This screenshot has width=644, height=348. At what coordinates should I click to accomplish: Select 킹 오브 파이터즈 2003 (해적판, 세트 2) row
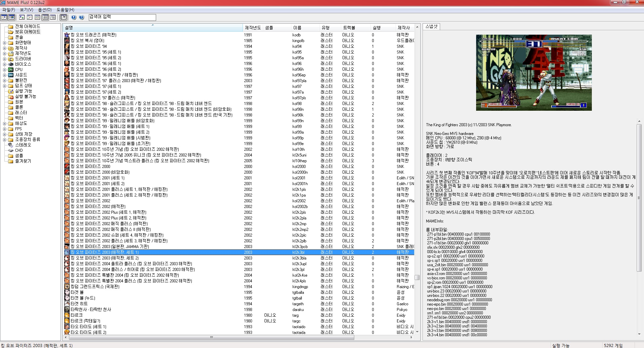[x=239, y=258]
